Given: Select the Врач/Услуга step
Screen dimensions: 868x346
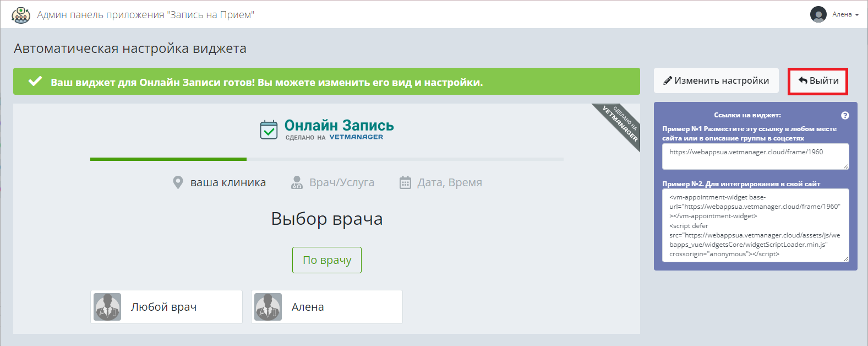Looking at the screenshot, I should (341, 182).
